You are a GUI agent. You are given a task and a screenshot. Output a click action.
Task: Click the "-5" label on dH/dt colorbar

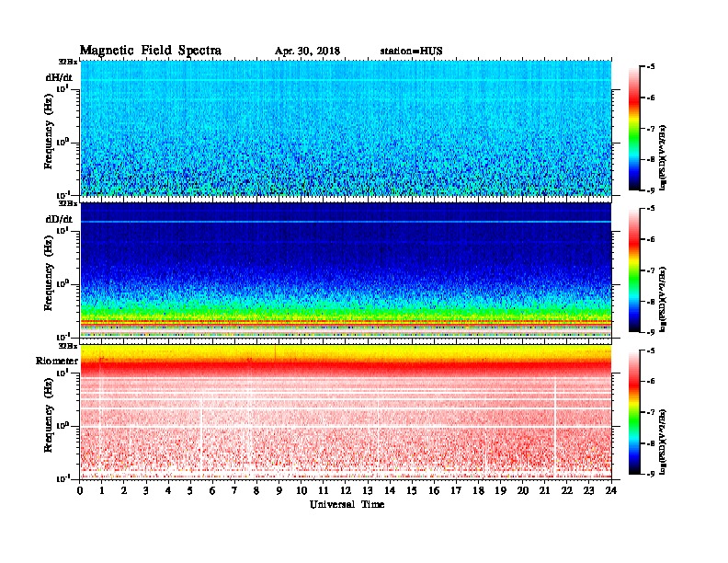[x=650, y=67]
